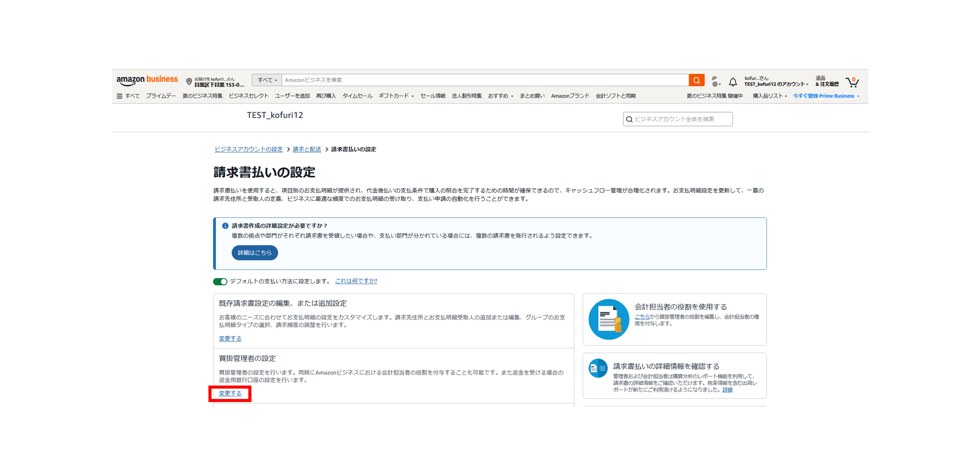
Task: Open the shopping cart icon
Action: pyautogui.click(x=852, y=81)
